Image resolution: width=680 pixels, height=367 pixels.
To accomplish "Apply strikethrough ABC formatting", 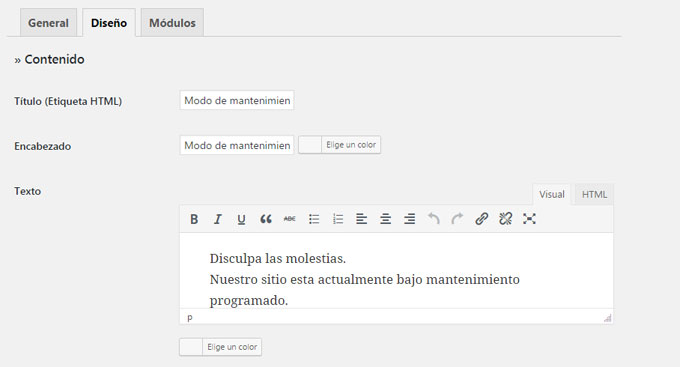I will 290,219.
